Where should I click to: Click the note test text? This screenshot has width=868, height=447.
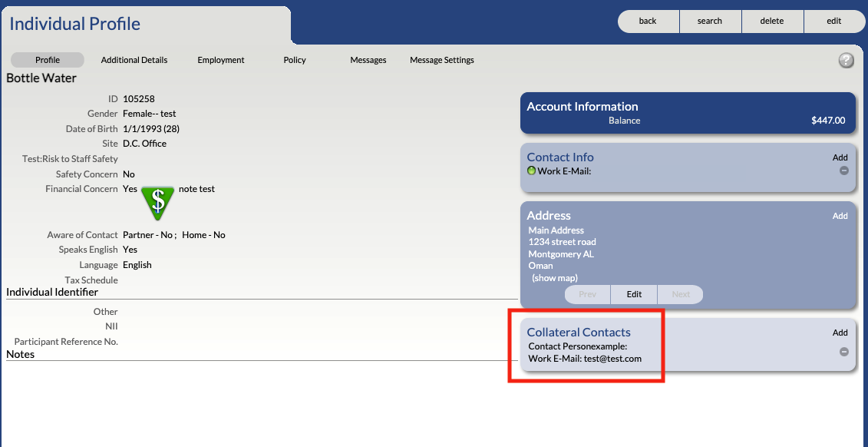pos(196,189)
